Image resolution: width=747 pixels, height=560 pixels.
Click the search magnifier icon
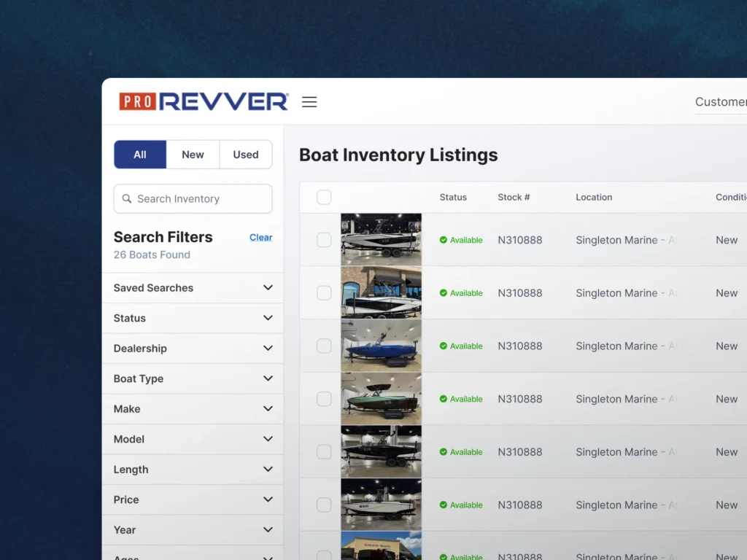(x=127, y=199)
